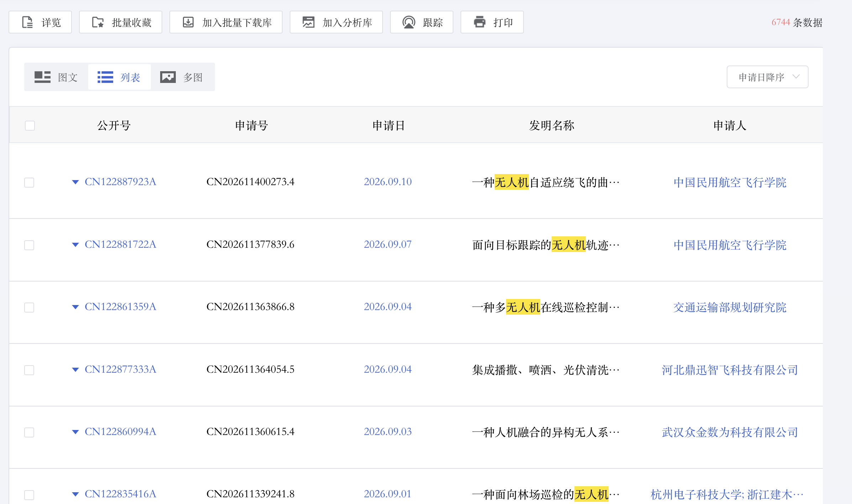
Task: Expand the triangle beside CN122861359A
Action: (x=75, y=307)
